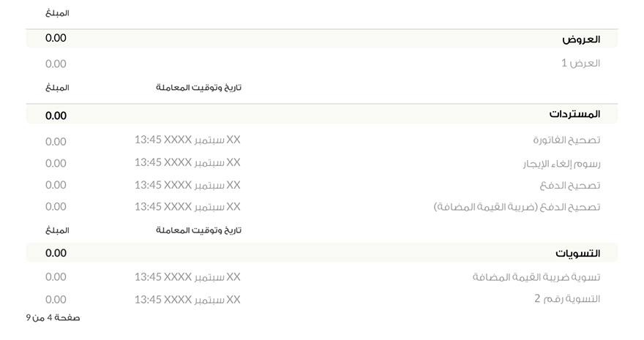Image resolution: width=644 pixels, height=340 pixels.
Task: Click the total amount in العروض header row
Action: pyautogui.click(x=56, y=38)
